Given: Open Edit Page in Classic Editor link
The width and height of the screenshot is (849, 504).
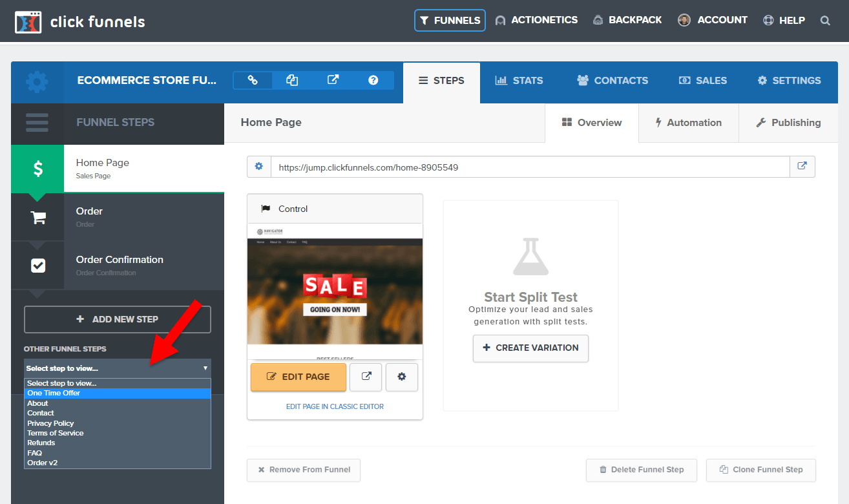Looking at the screenshot, I should click(x=335, y=406).
